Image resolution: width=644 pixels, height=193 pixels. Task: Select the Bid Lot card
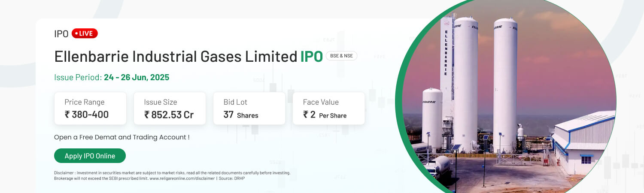tap(249, 108)
